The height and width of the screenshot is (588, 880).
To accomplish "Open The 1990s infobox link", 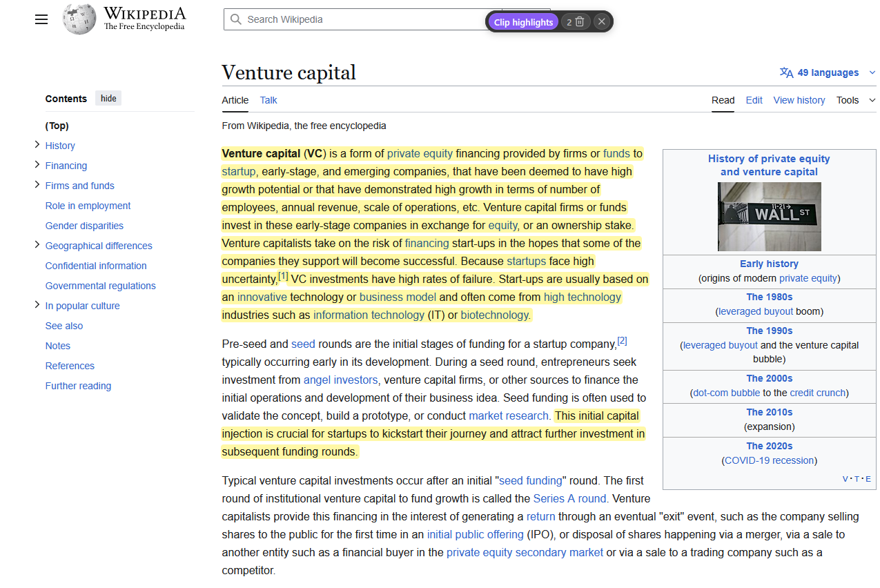I will click(x=769, y=331).
